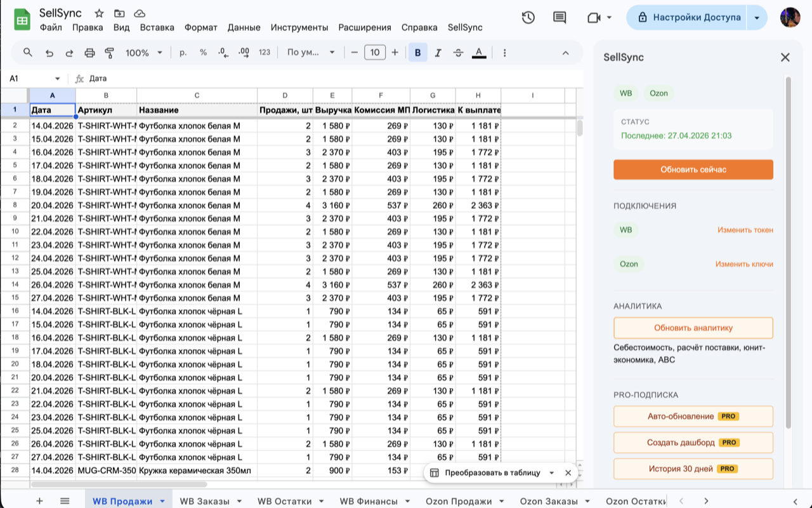Toggle italic formatting
Viewport: 812px width, 508px height.
pyautogui.click(x=438, y=53)
